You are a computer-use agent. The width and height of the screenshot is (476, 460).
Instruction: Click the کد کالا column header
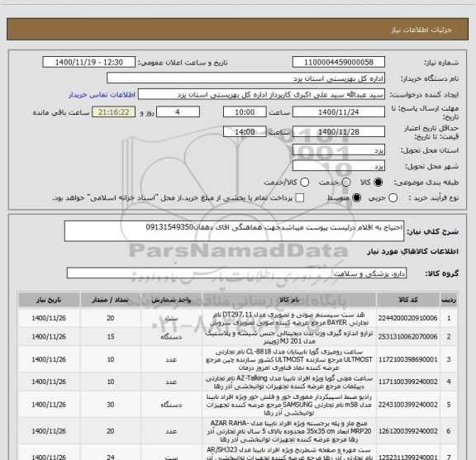[408, 300]
